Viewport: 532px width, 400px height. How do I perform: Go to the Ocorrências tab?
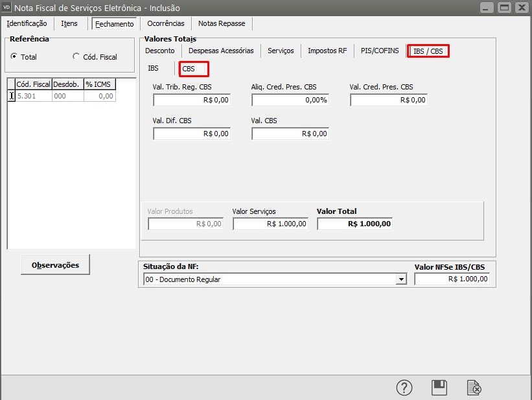(x=166, y=23)
